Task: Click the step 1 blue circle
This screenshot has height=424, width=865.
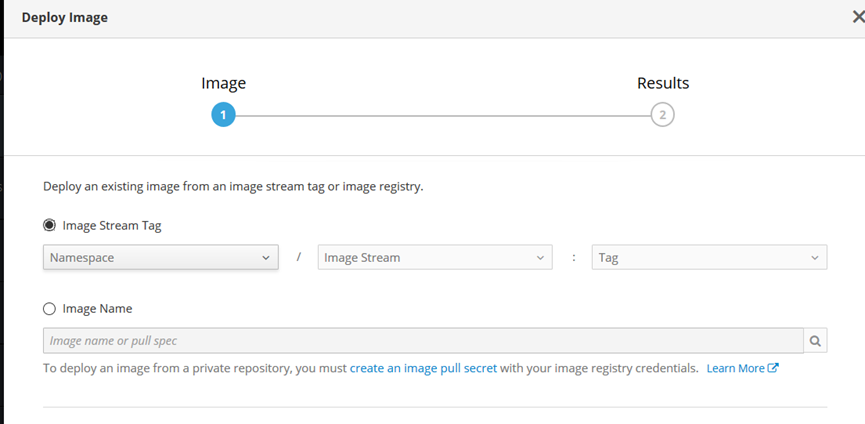Action: coord(223,115)
